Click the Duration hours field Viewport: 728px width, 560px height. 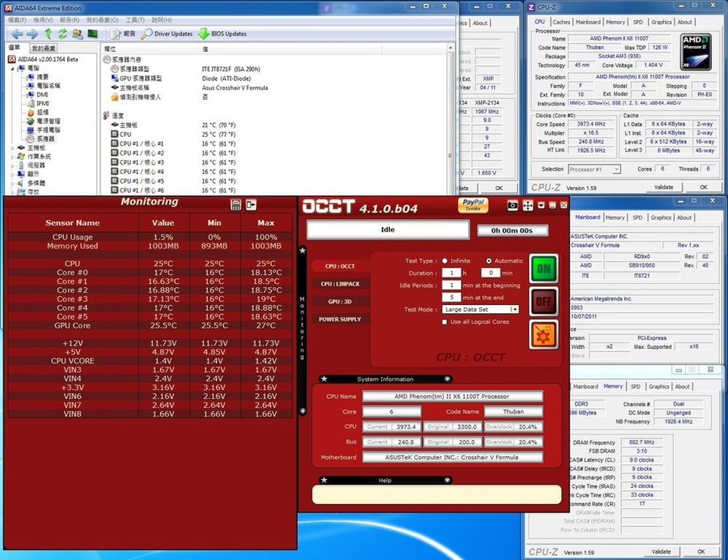point(451,273)
